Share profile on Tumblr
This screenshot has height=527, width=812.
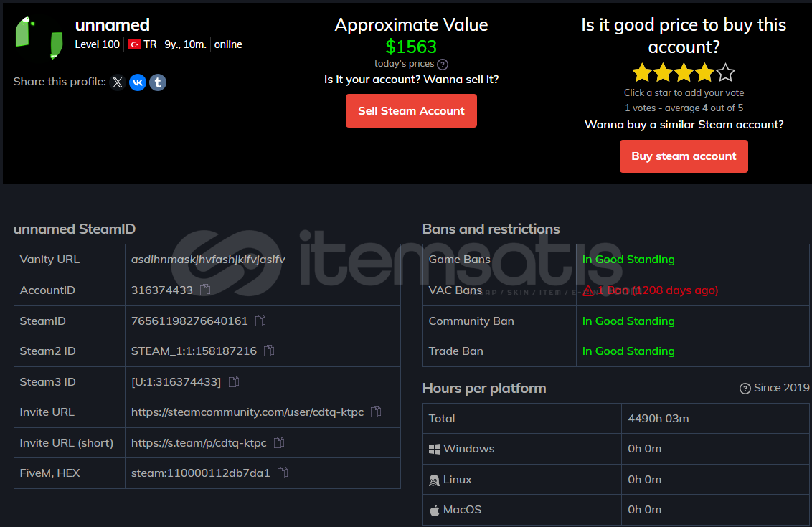click(x=158, y=82)
